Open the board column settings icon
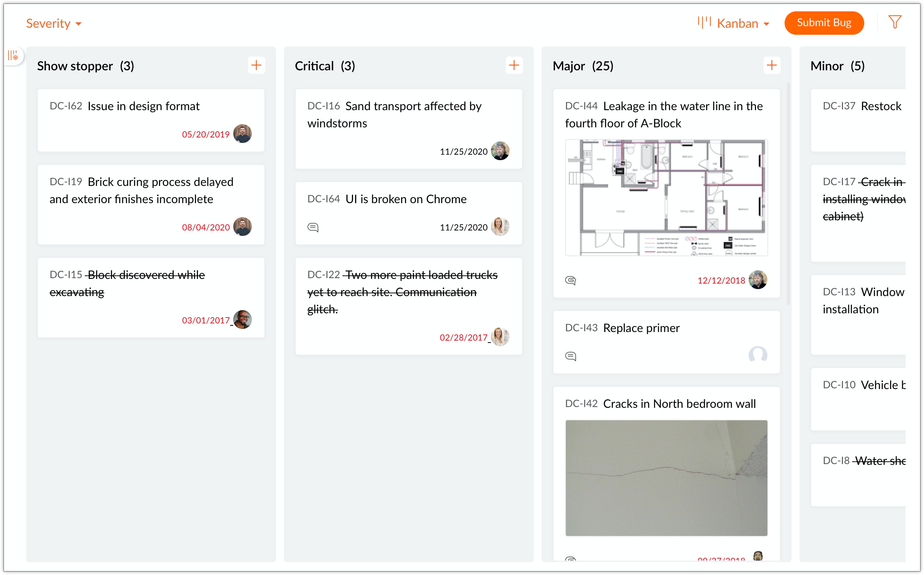 pos(13,56)
